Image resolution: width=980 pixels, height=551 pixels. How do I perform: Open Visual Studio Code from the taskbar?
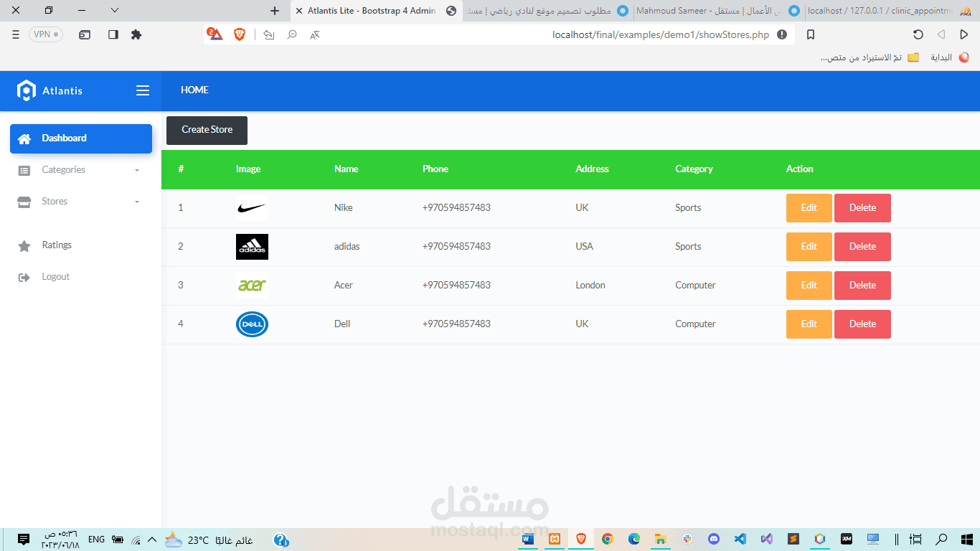(740, 539)
